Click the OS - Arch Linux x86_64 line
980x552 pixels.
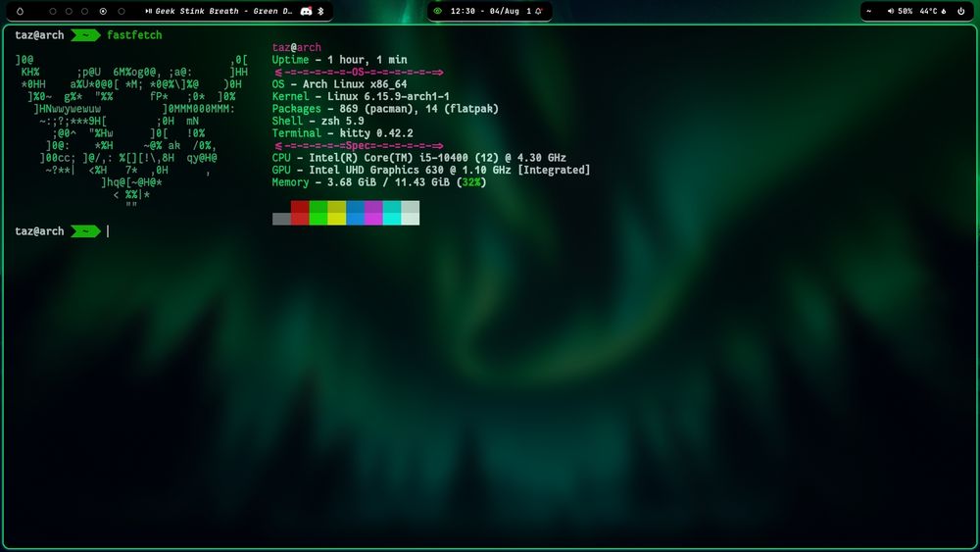339,83
